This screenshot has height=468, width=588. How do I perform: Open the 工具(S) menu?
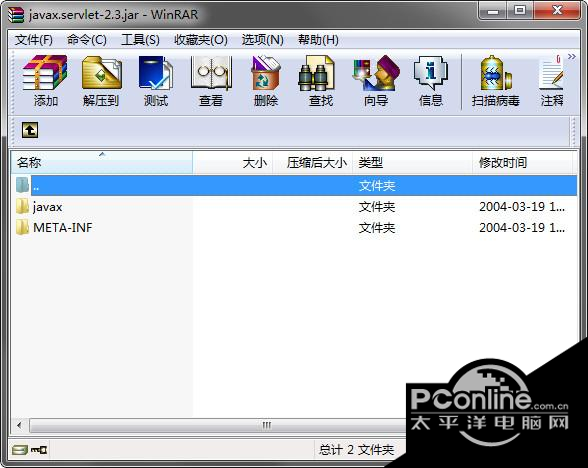140,40
